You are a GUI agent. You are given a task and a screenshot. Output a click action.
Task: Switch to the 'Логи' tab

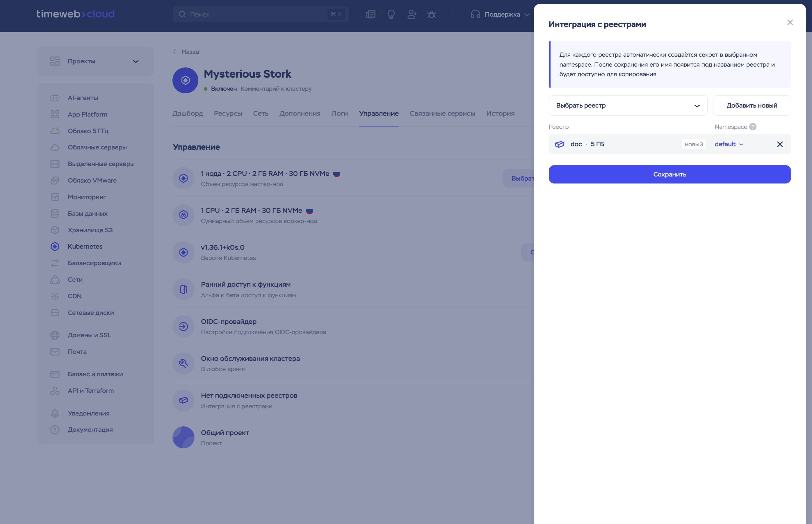(339, 114)
